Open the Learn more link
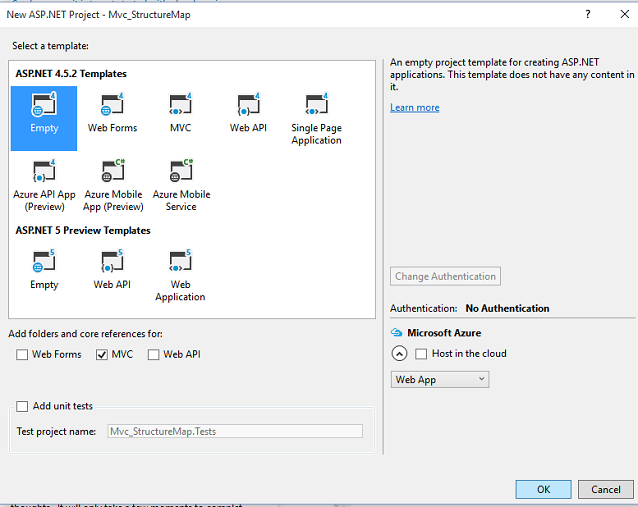This screenshot has width=638, height=507. pyautogui.click(x=415, y=107)
